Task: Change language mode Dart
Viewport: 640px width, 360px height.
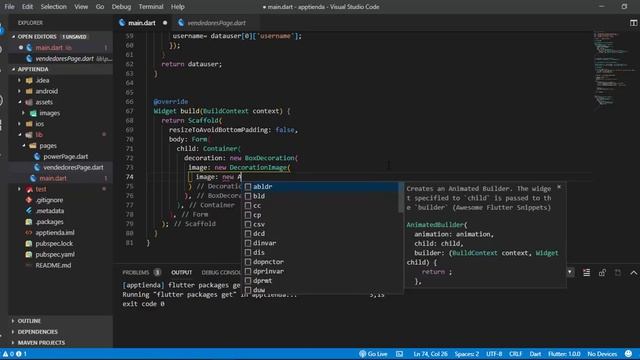Action: pos(535,354)
